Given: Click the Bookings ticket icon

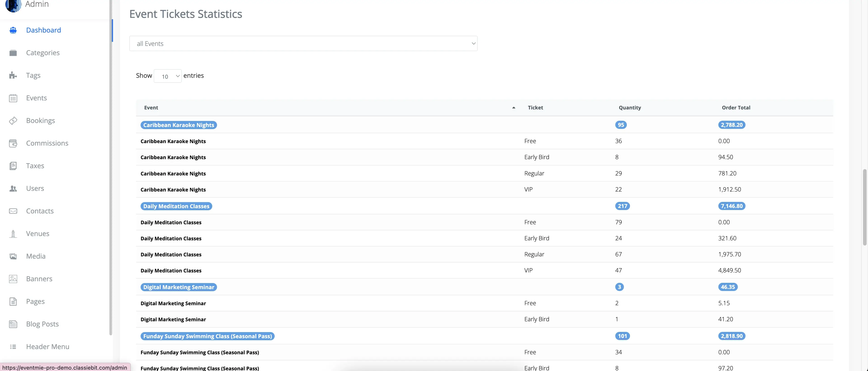Looking at the screenshot, I should tap(13, 121).
